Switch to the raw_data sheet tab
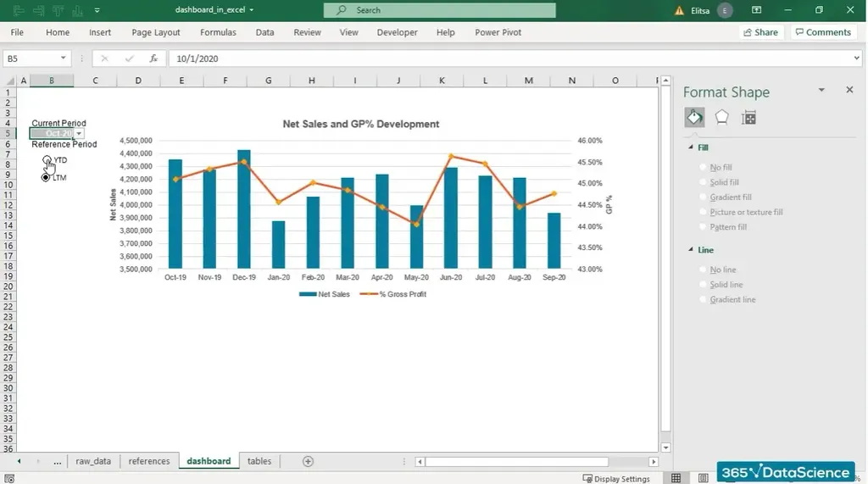Image resolution: width=868 pixels, height=484 pixels. click(93, 461)
